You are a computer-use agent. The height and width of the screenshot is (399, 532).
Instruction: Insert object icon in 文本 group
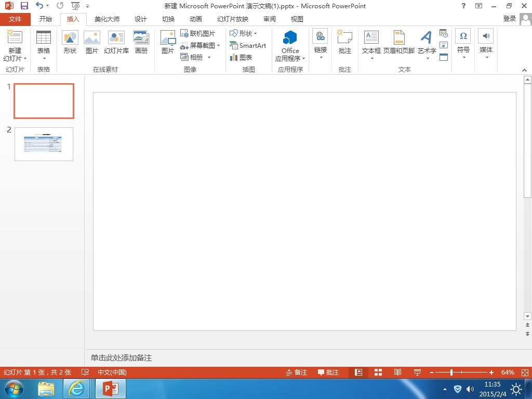[x=444, y=57]
